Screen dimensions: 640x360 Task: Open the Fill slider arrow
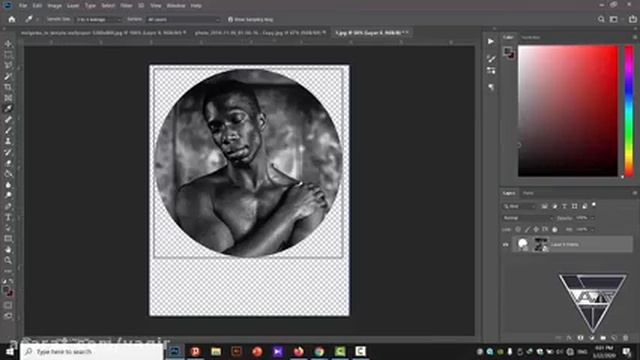(592, 229)
